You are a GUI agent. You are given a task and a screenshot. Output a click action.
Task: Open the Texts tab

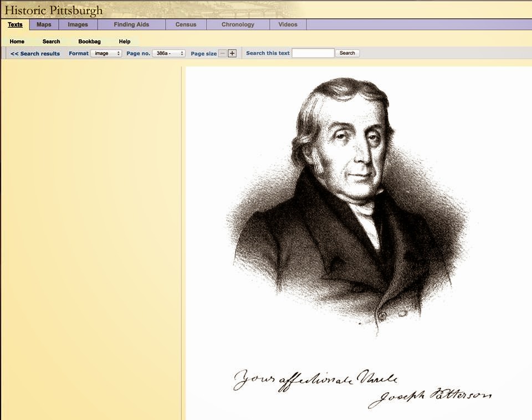click(x=15, y=24)
